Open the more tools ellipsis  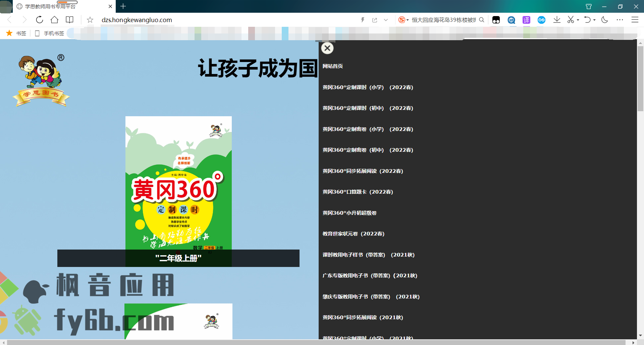620,20
